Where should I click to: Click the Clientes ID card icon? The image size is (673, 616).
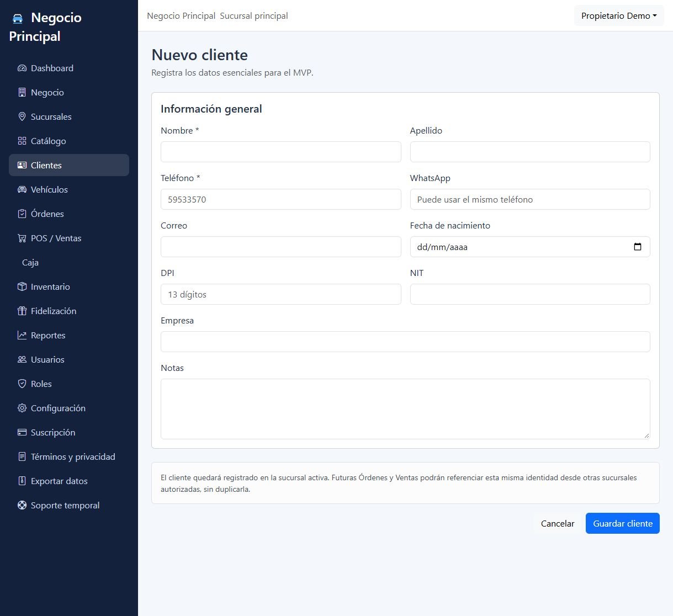22,166
